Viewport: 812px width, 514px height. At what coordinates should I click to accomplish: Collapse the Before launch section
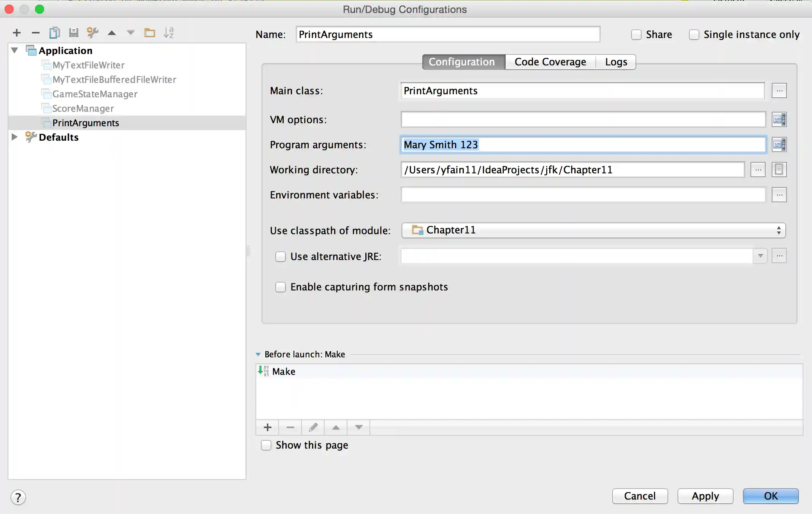(258, 354)
